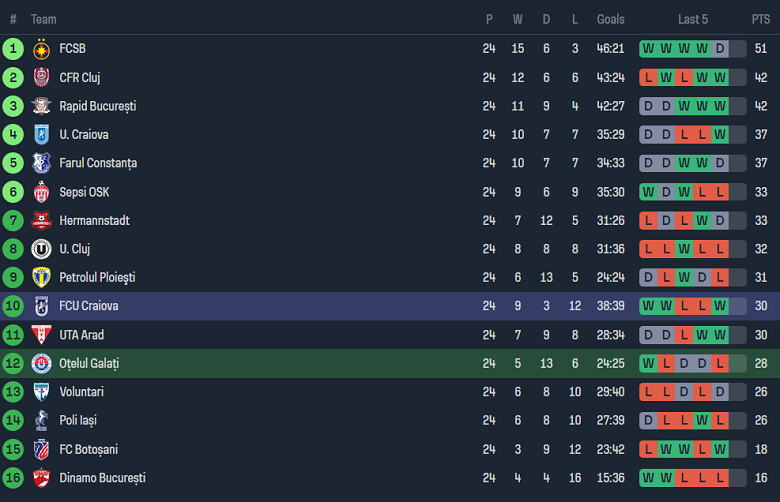Click Voluntari's first loss result badge
Image resolution: width=780 pixels, height=502 pixels.
pyautogui.click(x=648, y=392)
